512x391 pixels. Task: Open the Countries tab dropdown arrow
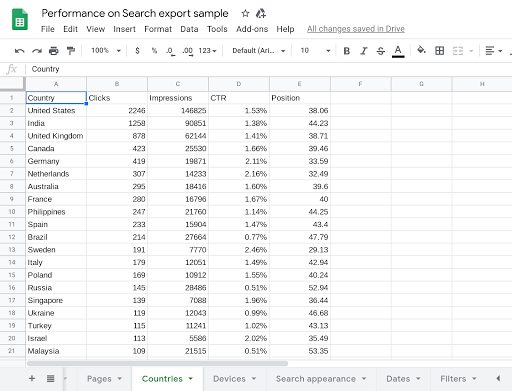coord(191,379)
